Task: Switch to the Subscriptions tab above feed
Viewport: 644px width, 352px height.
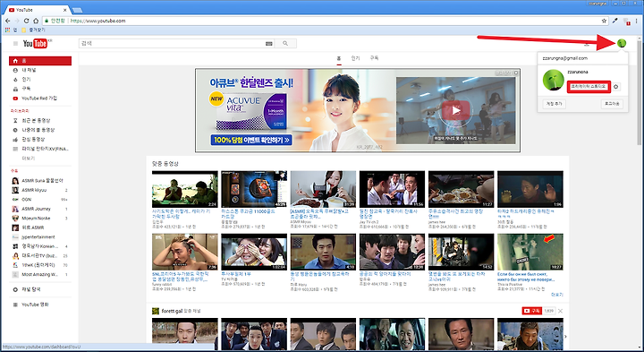Action: coord(374,58)
